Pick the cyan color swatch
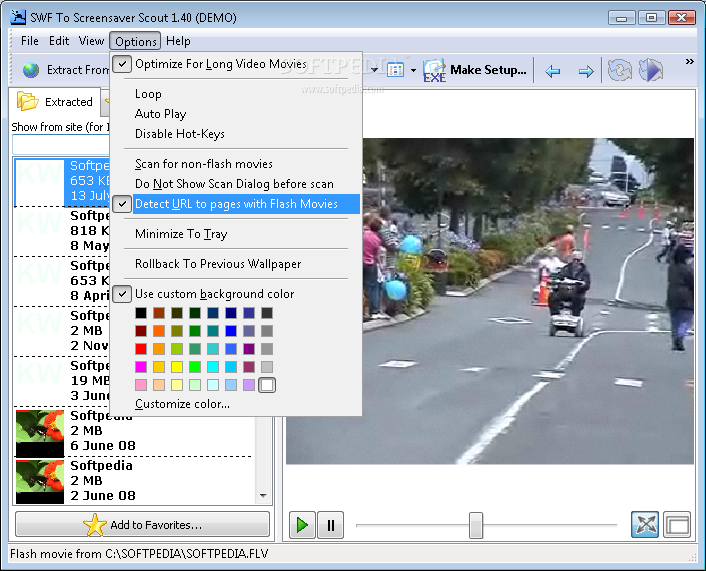 pos(213,367)
